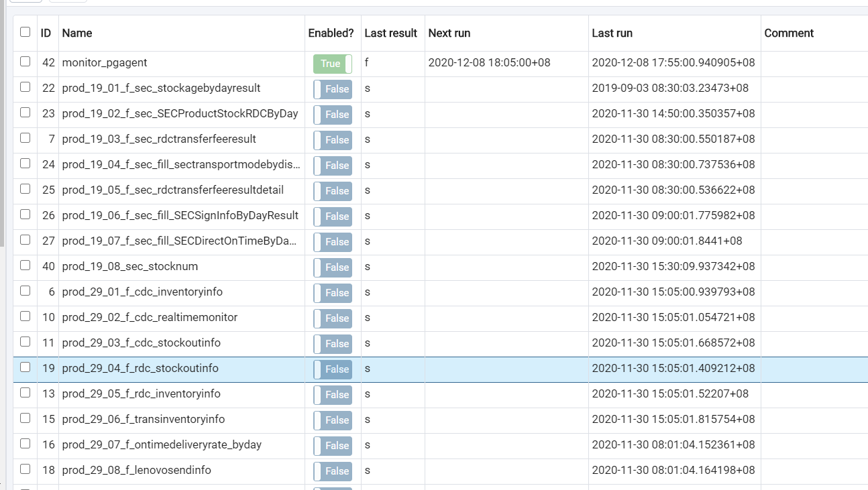
Task: Click monitor_pgagent next run time cell
Action: coord(489,62)
